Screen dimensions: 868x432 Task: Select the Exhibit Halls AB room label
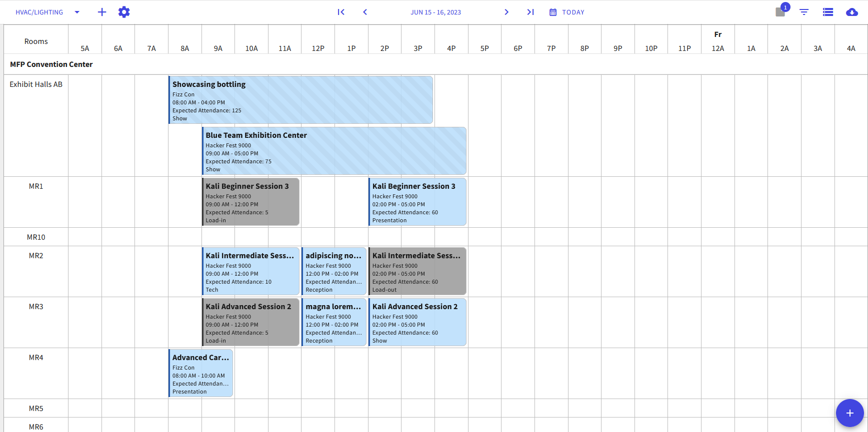click(x=36, y=84)
